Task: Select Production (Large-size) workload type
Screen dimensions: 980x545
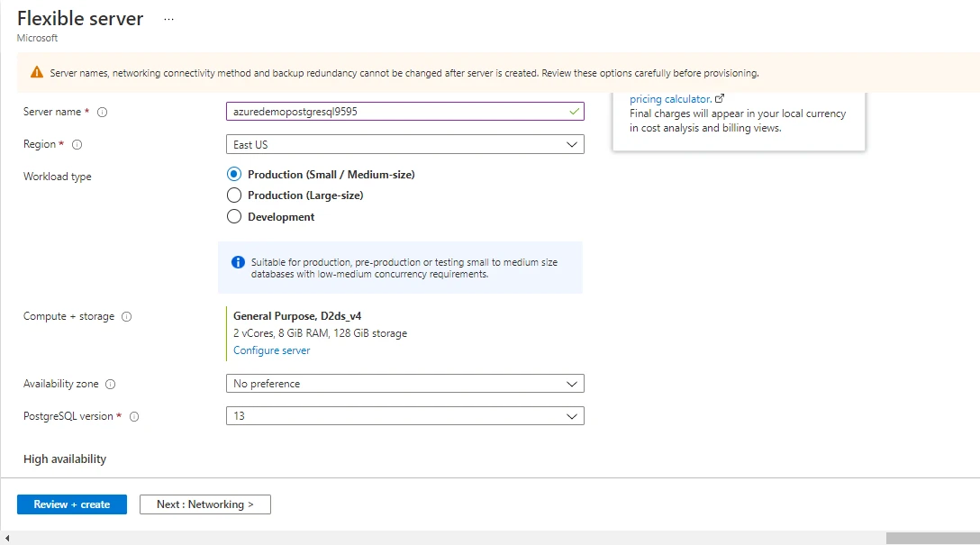Action: [233, 195]
